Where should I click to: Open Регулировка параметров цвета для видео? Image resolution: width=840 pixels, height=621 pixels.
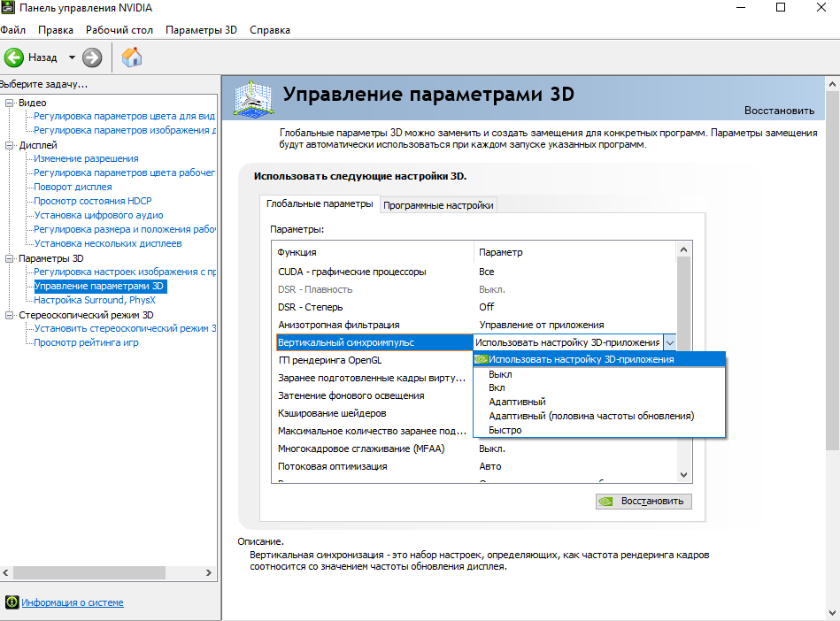tap(124, 116)
